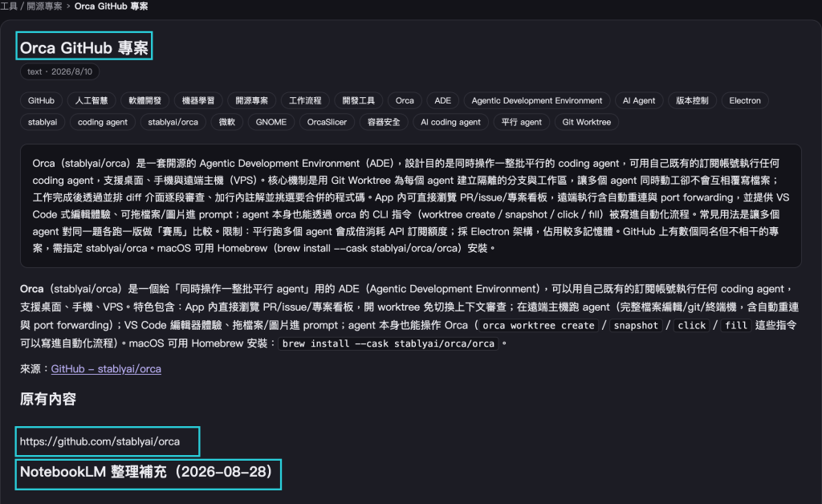Click the Agentic Development Environment tag
The height and width of the screenshot is (504, 822).
pyautogui.click(x=537, y=100)
